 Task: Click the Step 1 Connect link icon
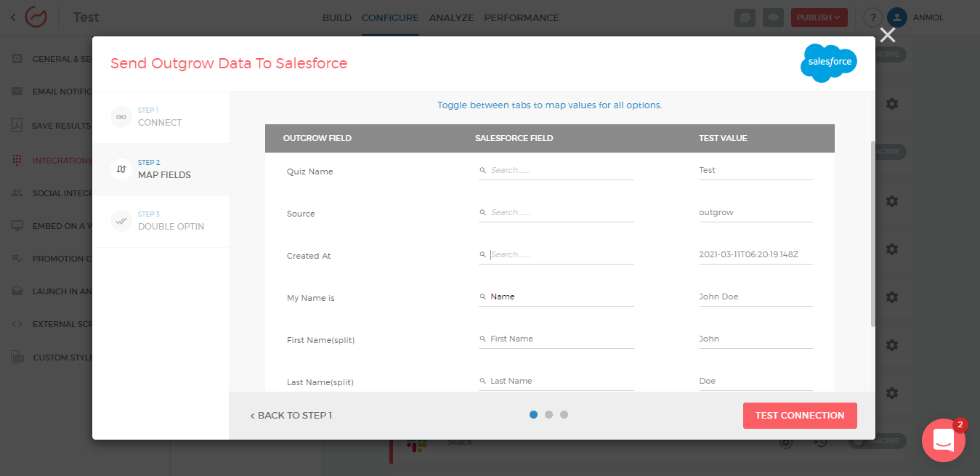[121, 117]
